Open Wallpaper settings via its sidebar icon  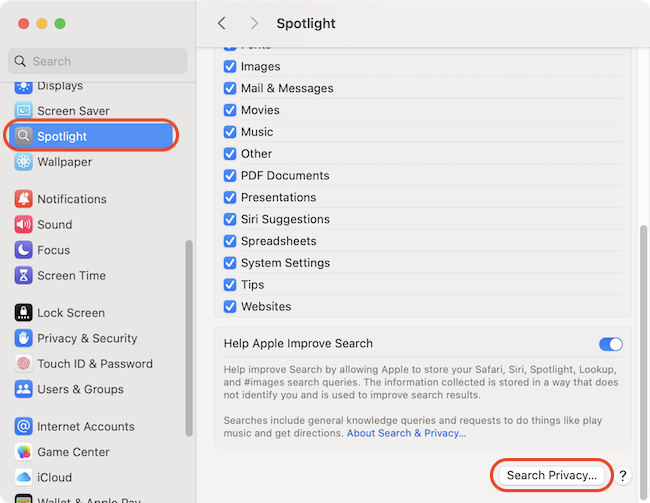(x=24, y=162)
